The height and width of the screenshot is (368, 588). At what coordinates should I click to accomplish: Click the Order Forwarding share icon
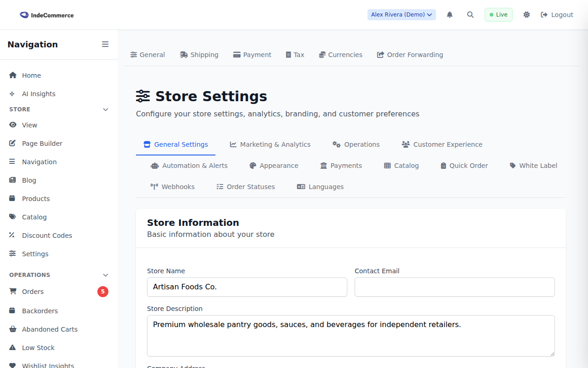coord(381,55)
